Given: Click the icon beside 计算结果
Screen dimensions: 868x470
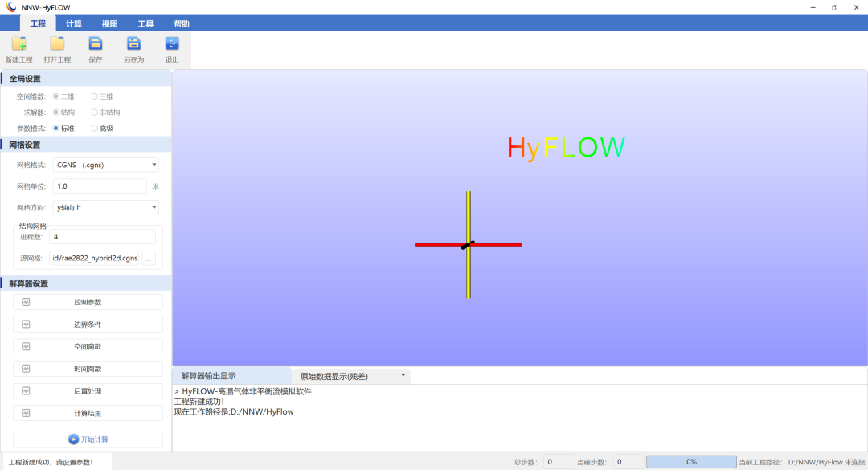Looking at the screenshot, I should point(26,413).
